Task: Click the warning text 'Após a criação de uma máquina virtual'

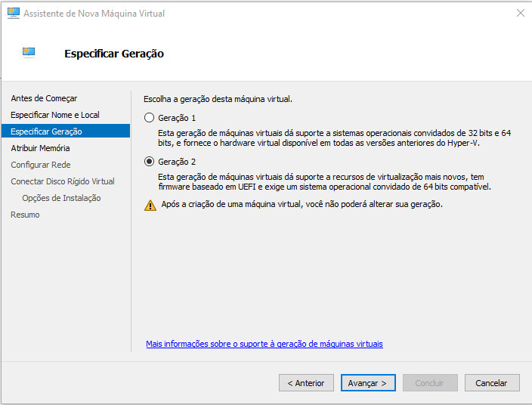Action: click(302, 204)
